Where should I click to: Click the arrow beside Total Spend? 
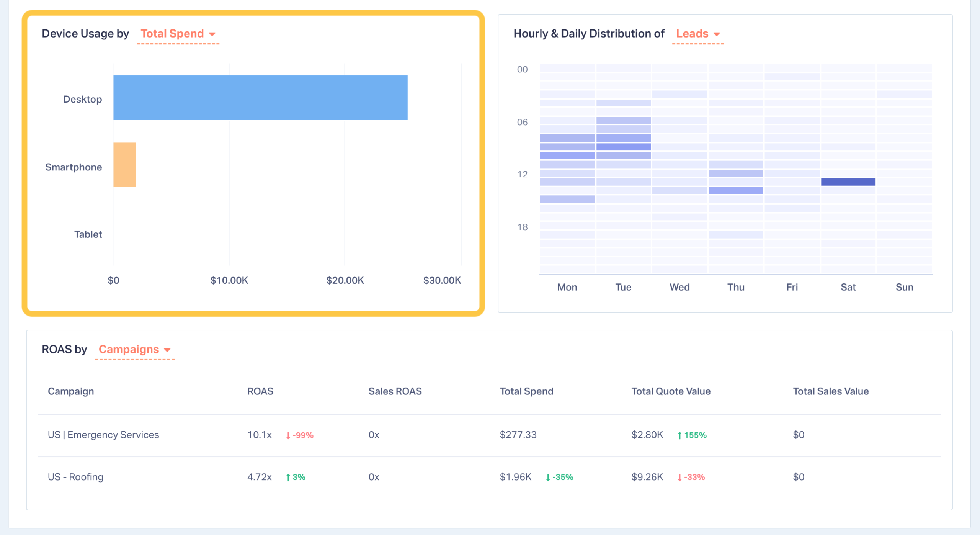tap(212, 34)
